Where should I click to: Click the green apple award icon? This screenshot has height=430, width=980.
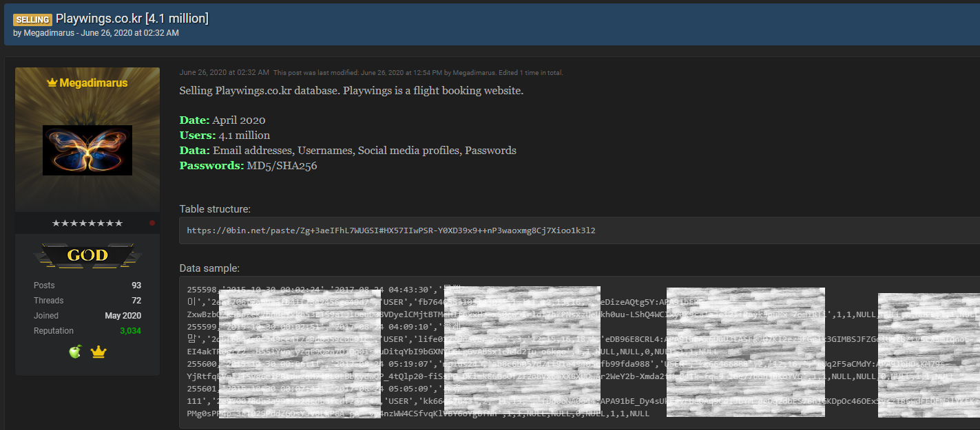pyautogui.click(x=75, y=352)
